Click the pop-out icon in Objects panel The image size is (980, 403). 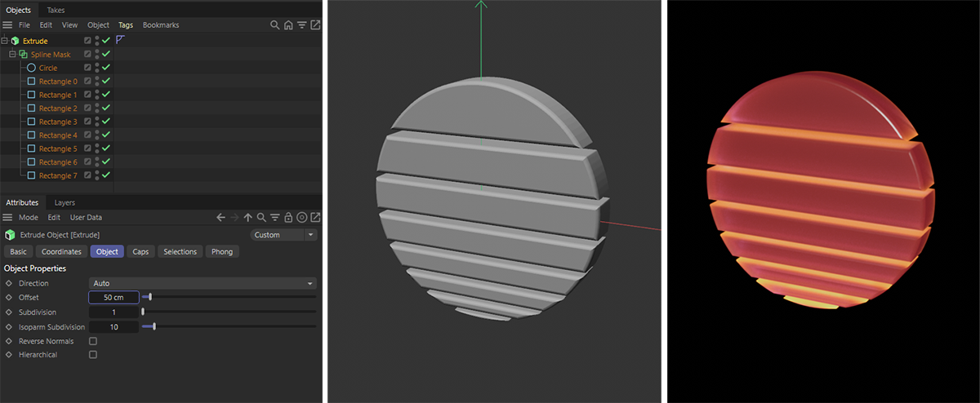tap(315, 25)
